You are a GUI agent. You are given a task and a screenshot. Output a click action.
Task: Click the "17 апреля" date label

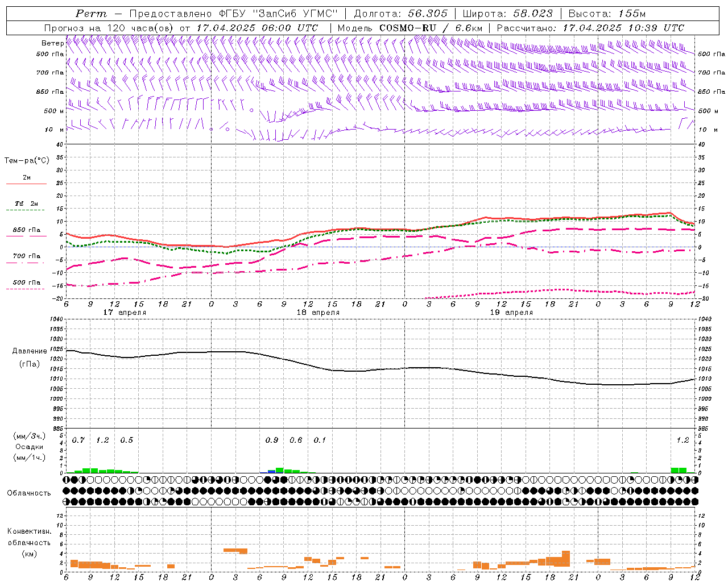click(x=125, y=313)
